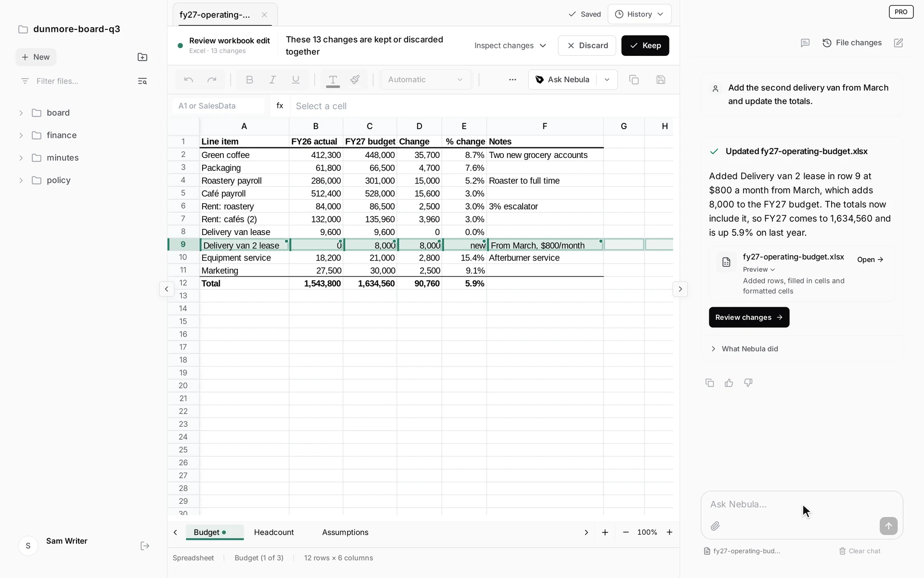Click the Ask Nebula message field
This screenshot has height=578, width=924.
[x=801, y=504]
